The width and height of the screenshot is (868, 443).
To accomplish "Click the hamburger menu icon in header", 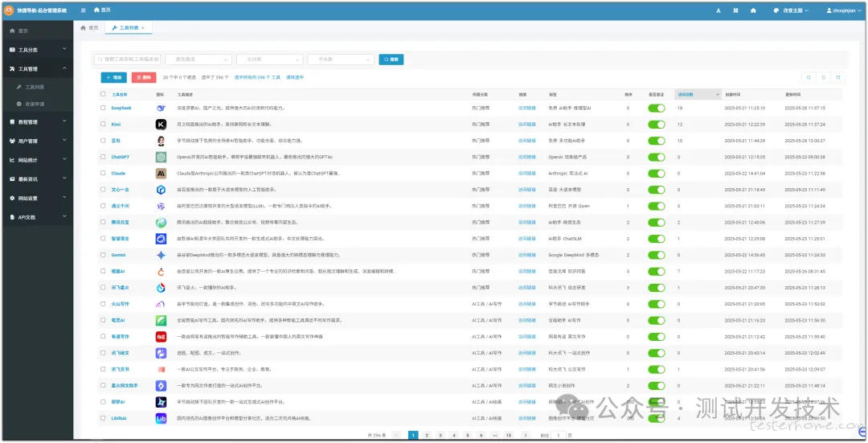I will click(83, 10).
